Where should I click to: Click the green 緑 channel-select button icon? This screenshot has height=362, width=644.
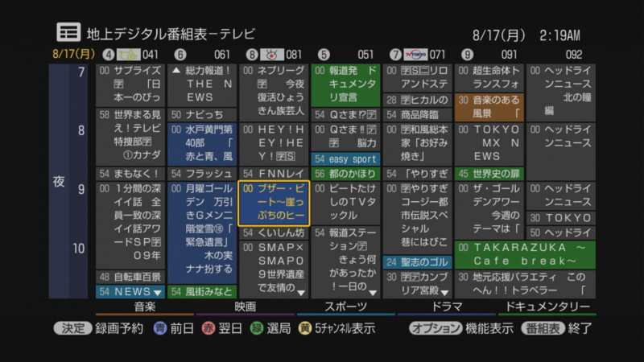click(x=257, y=328)
